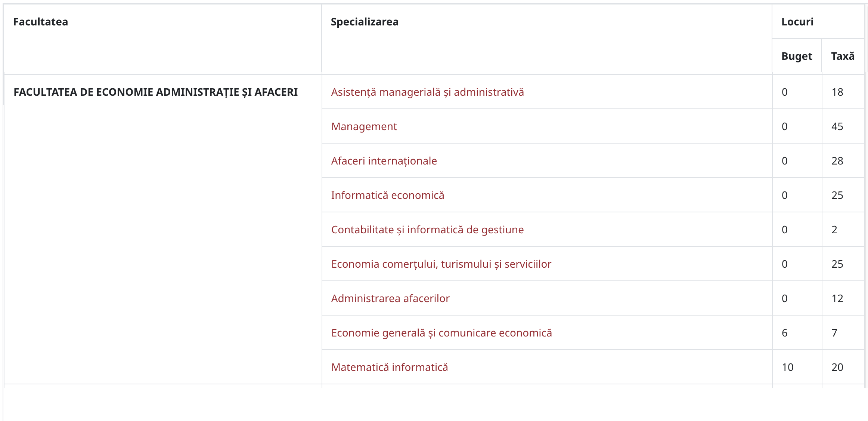Open the Management specialization link

[x=364, y=126]
